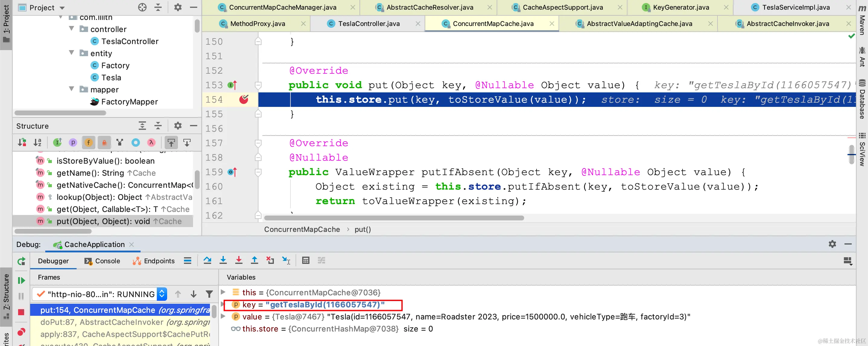Viewport: 868px width, 346px height.
Task: Stop debugging with red square
Action: tap(21, 312)
